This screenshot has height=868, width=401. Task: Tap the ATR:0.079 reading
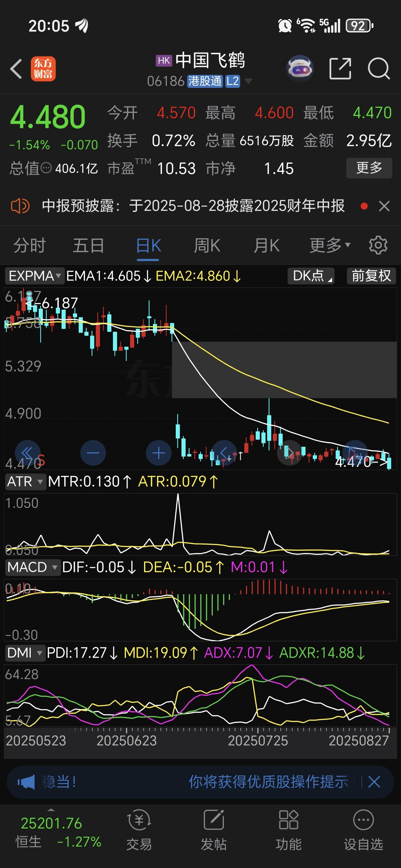(178, 481)
